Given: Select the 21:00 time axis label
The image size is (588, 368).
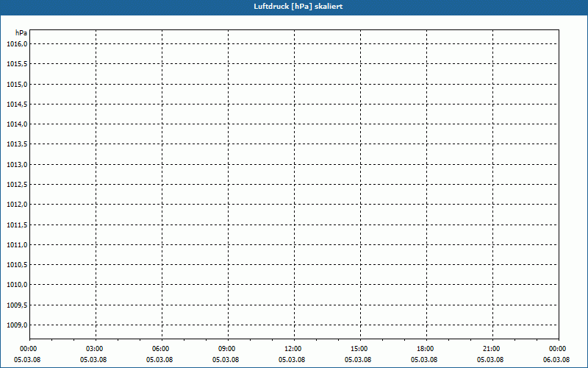Looking at the screenshot, I should 491,349.
